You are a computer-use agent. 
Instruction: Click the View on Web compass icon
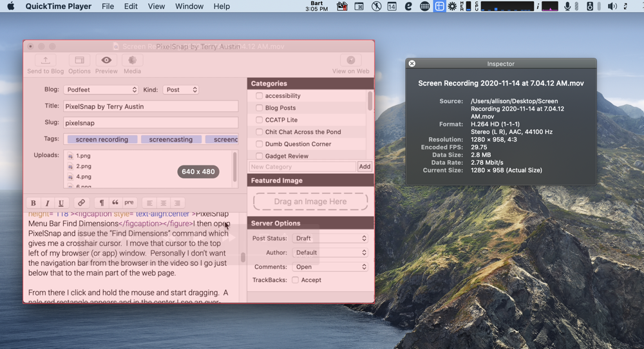click(350, 61)
